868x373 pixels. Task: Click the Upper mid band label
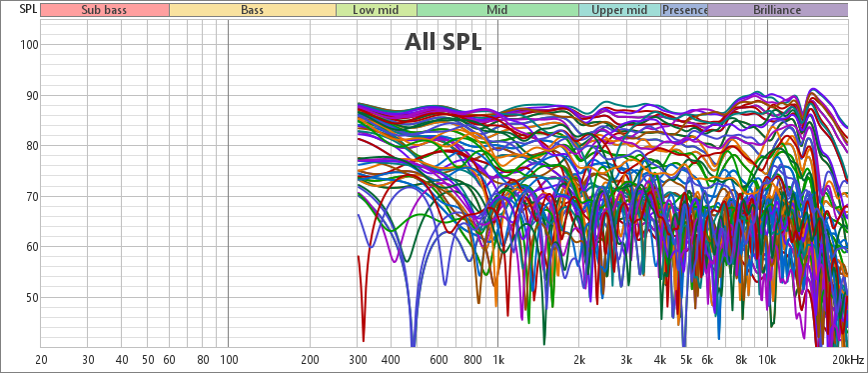point(619,10)
